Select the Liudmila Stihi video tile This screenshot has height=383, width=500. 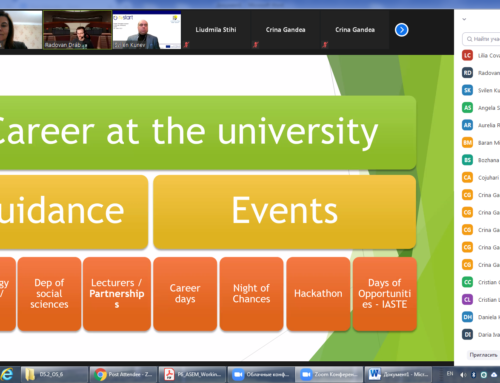tap(216, 30)
